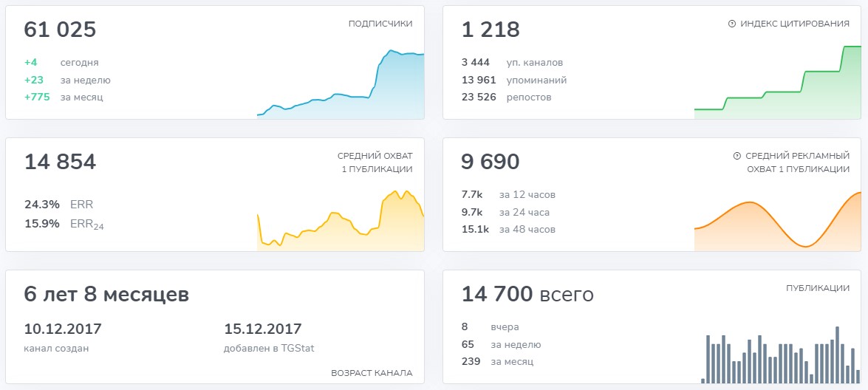Click the +775 за месяц row
The height and width of the screenshot is (390, 868).
tap(64, 97)
